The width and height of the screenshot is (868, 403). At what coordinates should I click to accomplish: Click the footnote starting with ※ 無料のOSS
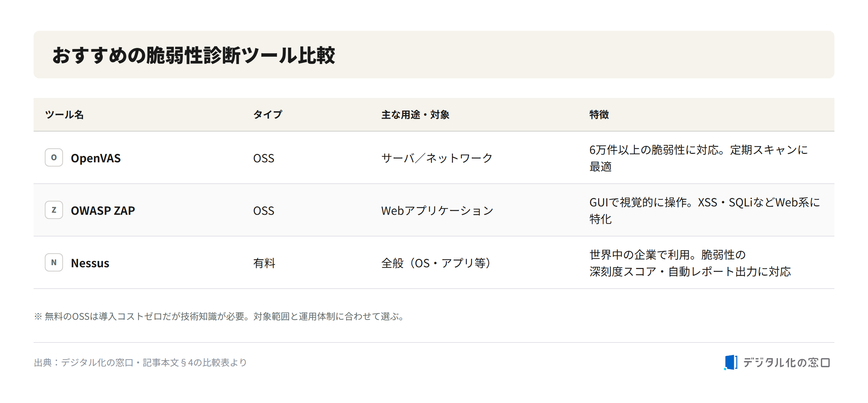pyautogui.click(x=220, y=316)
